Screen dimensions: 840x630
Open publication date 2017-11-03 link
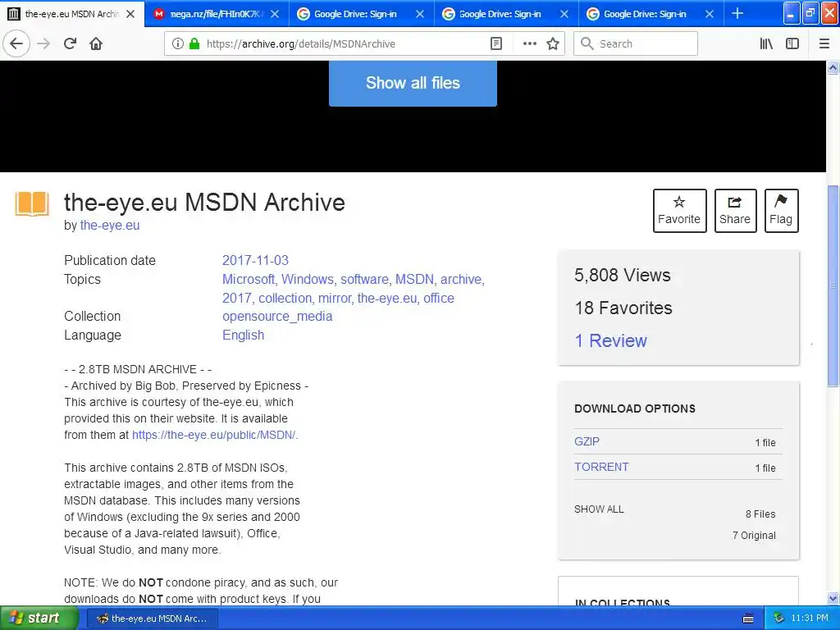(x=256, y=260)
